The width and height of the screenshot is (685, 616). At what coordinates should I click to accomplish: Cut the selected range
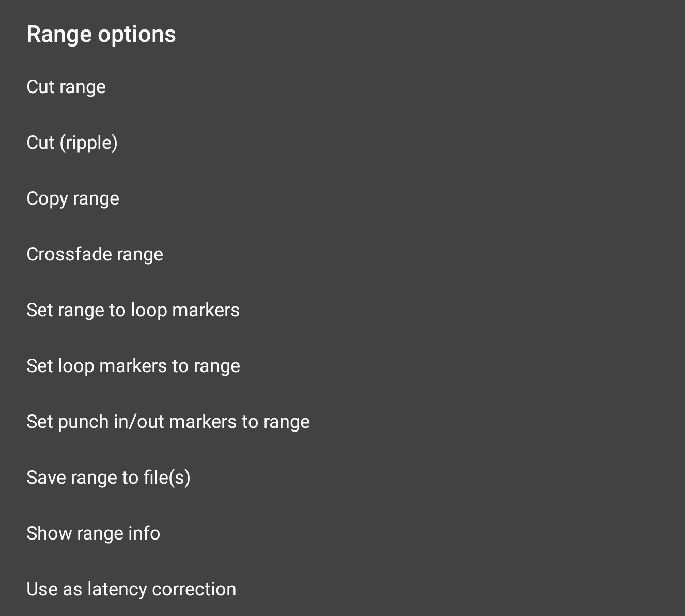click(x=66, y=87)
